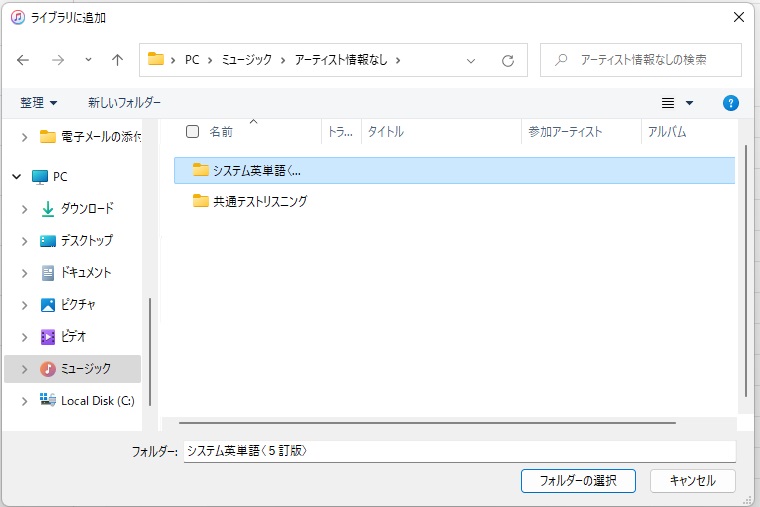Open the 整理 menu
This screenshot has height=507, width=760.
(x=38, y=103)
